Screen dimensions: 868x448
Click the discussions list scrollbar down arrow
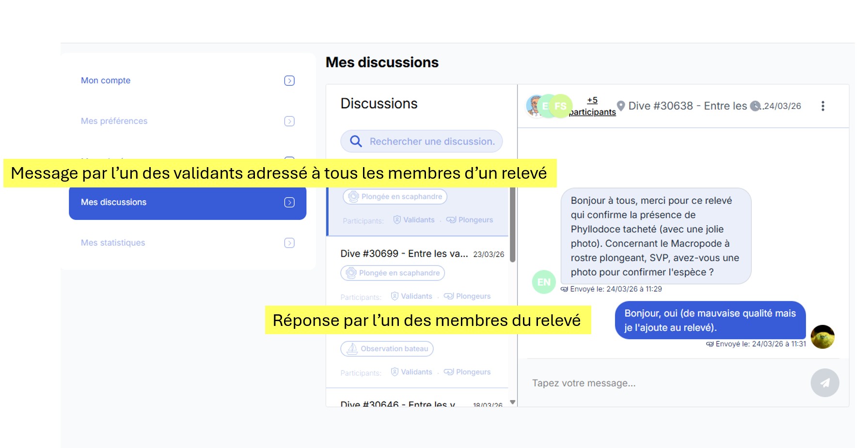click(x=512, y=402)
